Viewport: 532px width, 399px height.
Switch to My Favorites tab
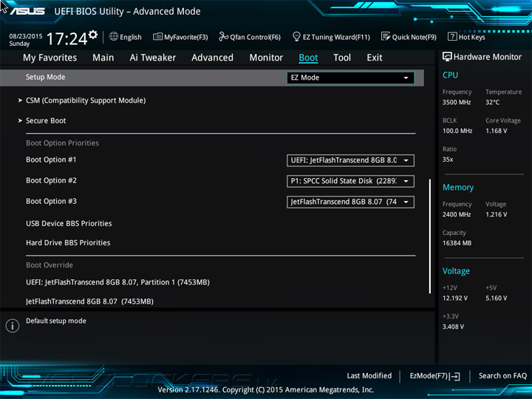point(50,58)
